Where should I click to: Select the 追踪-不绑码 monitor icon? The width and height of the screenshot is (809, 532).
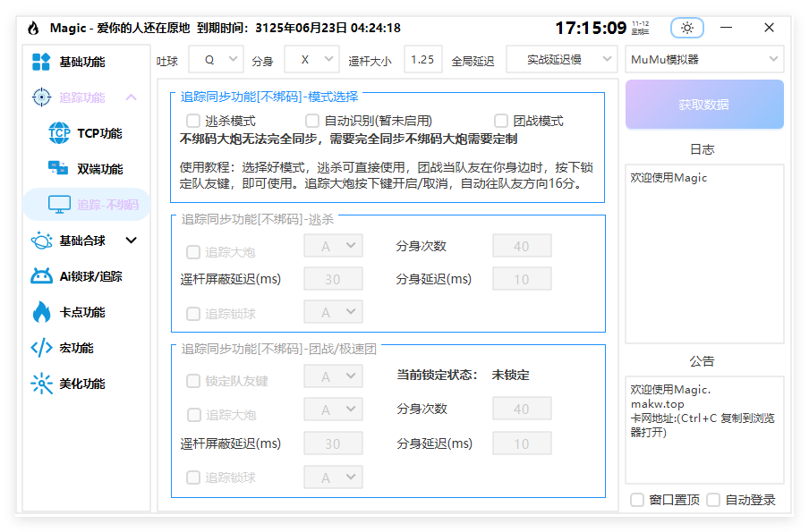coord(59,204)
